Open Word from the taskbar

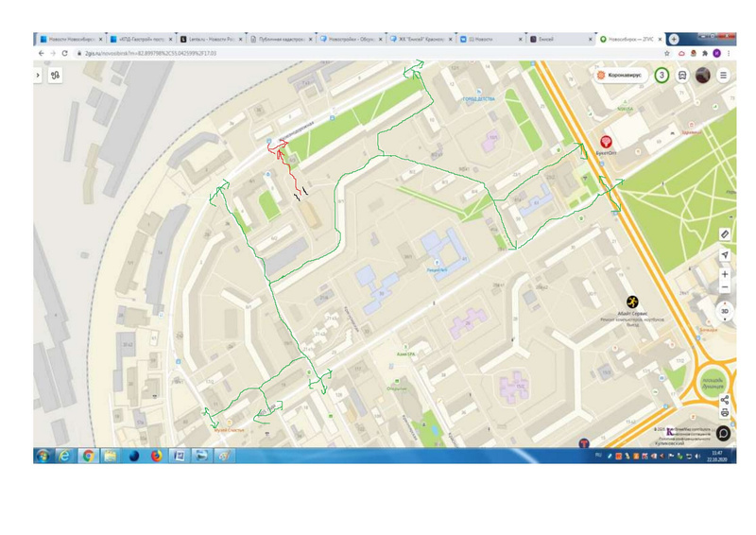(x=180, y=456)
